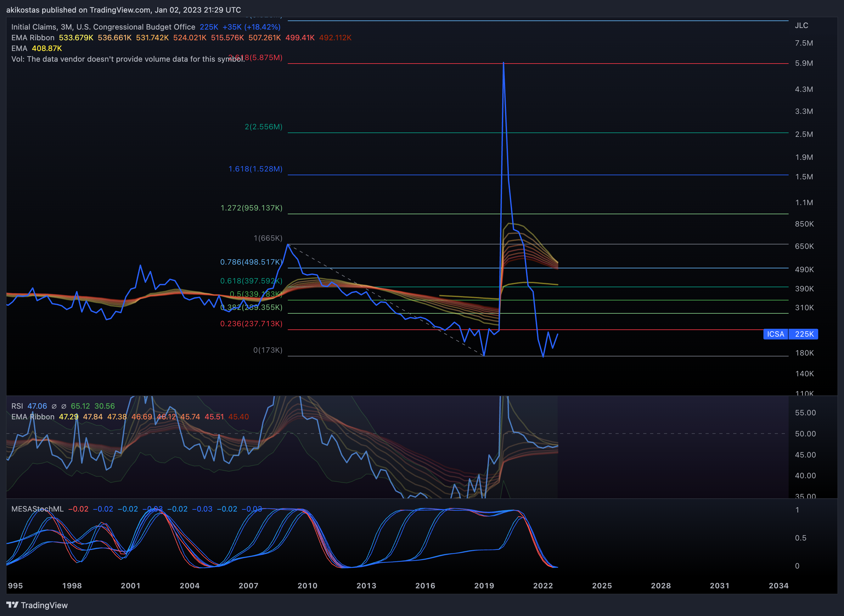844x616 pixels.
Task: Click the 2.618(5.875M) Fibonacci level label
Action: pyautogui.click(x=256, y=58)
